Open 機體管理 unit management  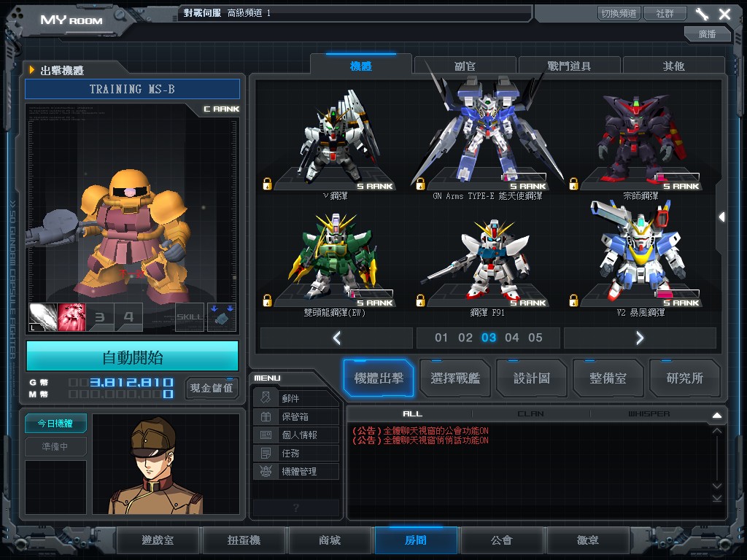pyautogui.click(x=296, y=472)
